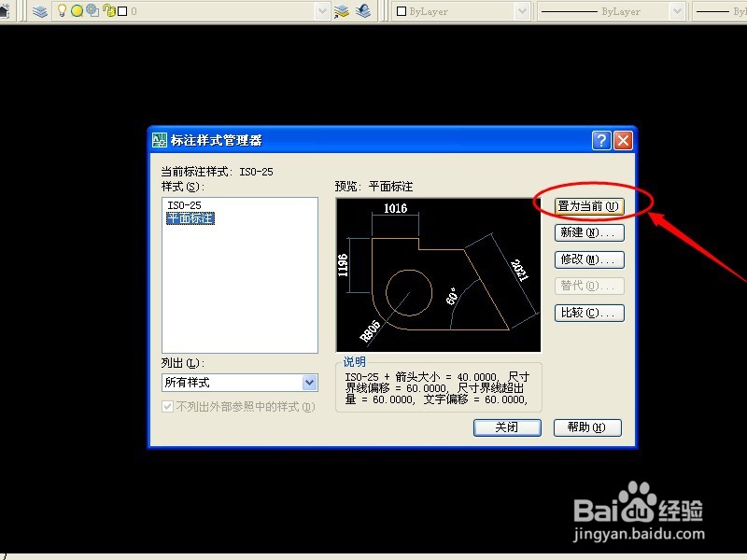
Task: Click Make Object's Layer Current icon
Action: point(342,10)
